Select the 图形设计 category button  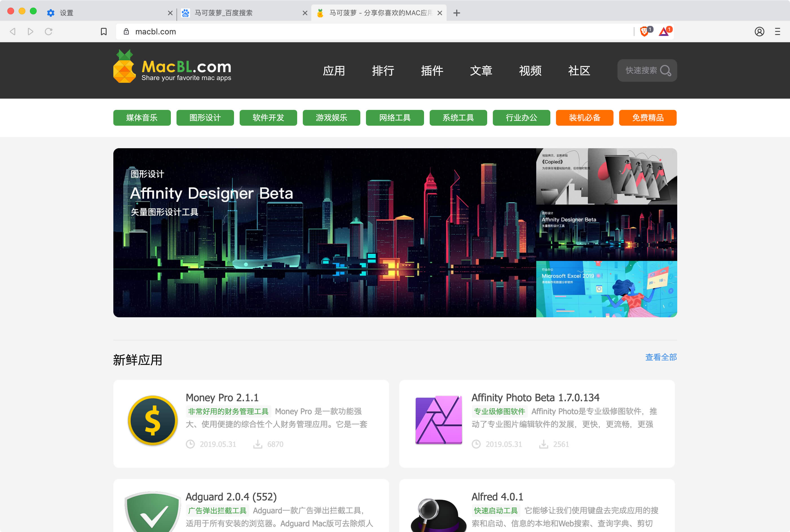[x=205, y=118]
